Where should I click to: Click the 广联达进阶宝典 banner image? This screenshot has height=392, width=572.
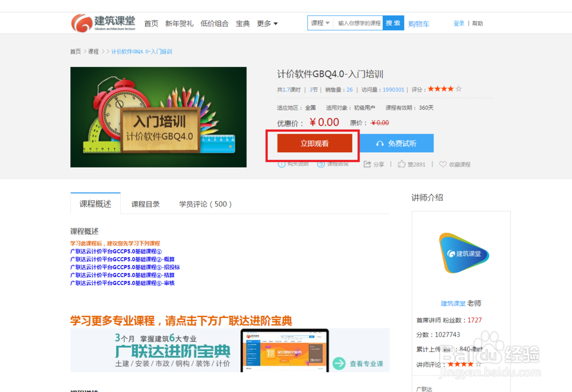point(230,350)
